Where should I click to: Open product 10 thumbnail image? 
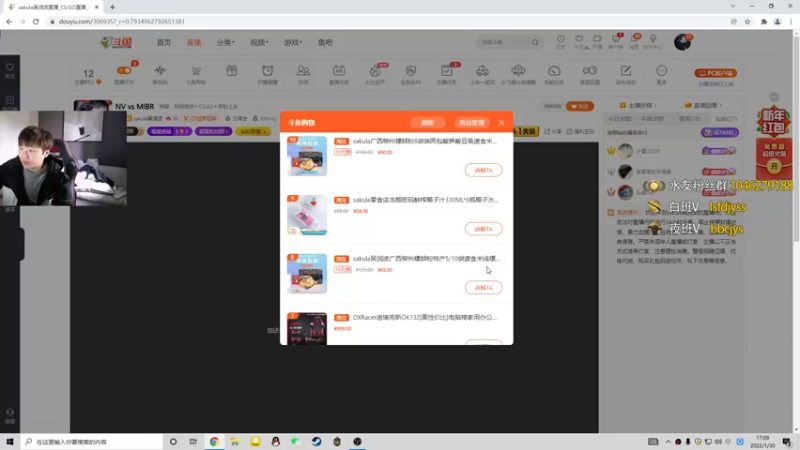click(307, 156)
